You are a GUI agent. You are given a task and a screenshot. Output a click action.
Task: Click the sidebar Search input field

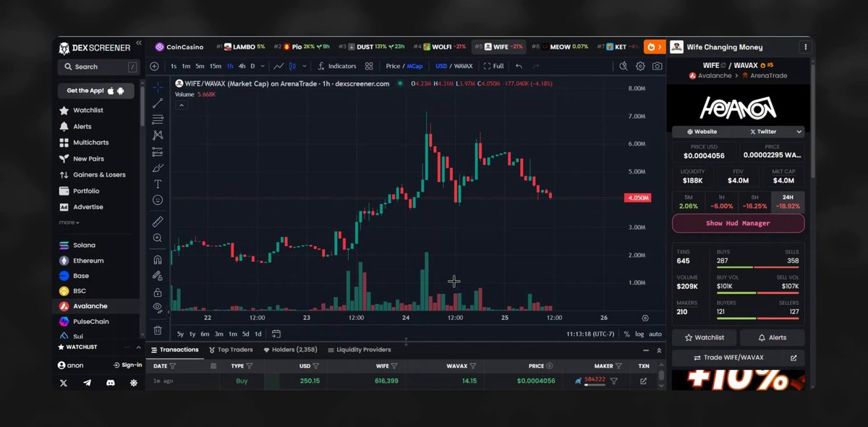point(98,67)
